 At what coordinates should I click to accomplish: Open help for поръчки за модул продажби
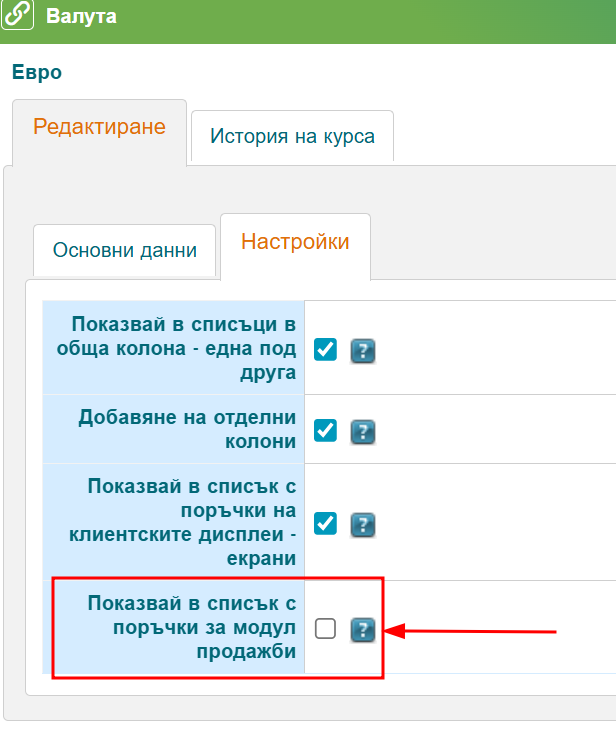[x=363, y=629]
